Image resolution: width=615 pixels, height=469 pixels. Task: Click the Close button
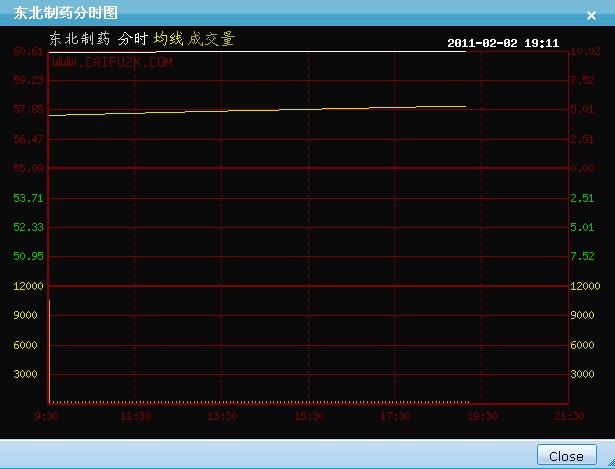(566, 456)
